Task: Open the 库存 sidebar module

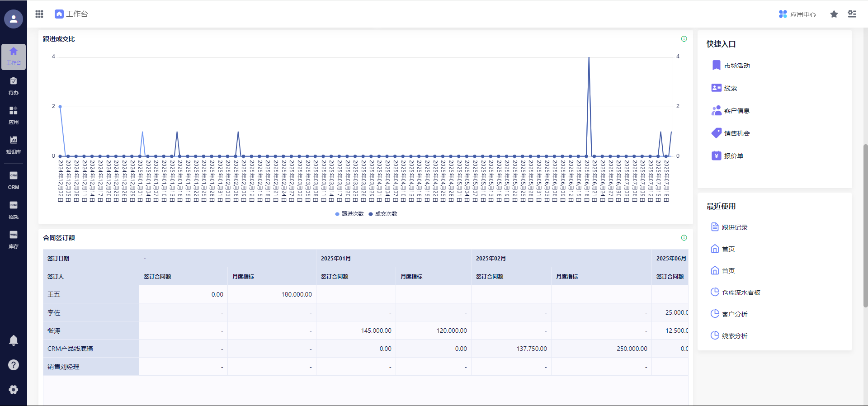Action: tap(14, 240)
